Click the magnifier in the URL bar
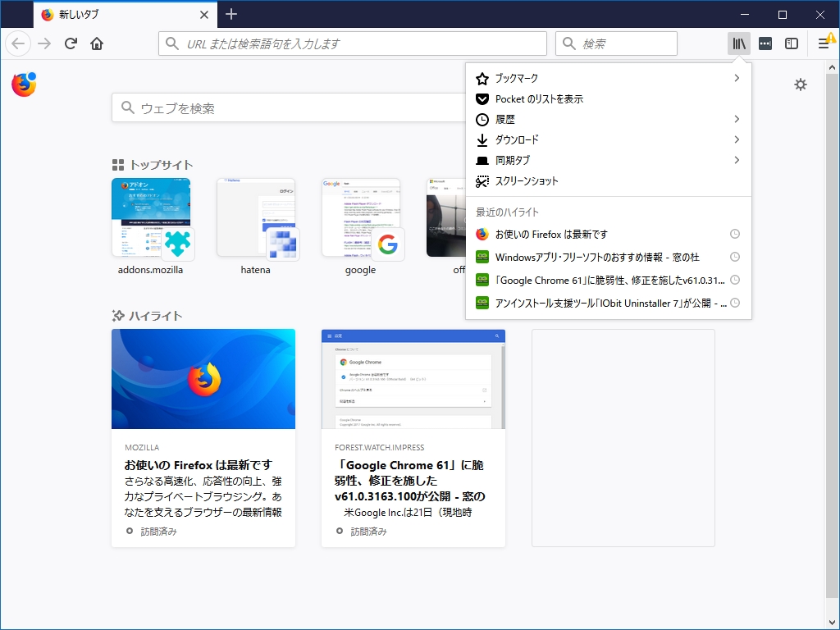The width and height of the screenshot is (840, 630). (x=172, y=43)
